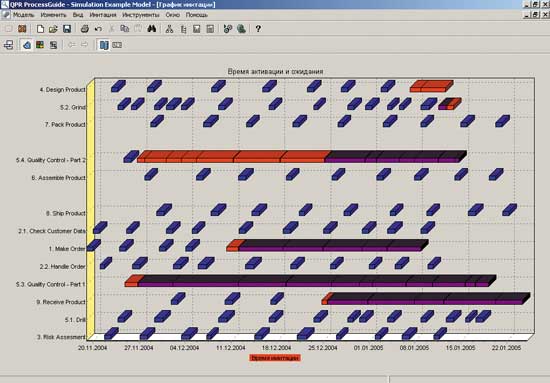Screen dimensions: 550x383
Task: Create a new model with the blank page icon
Action: coord(40,29)
